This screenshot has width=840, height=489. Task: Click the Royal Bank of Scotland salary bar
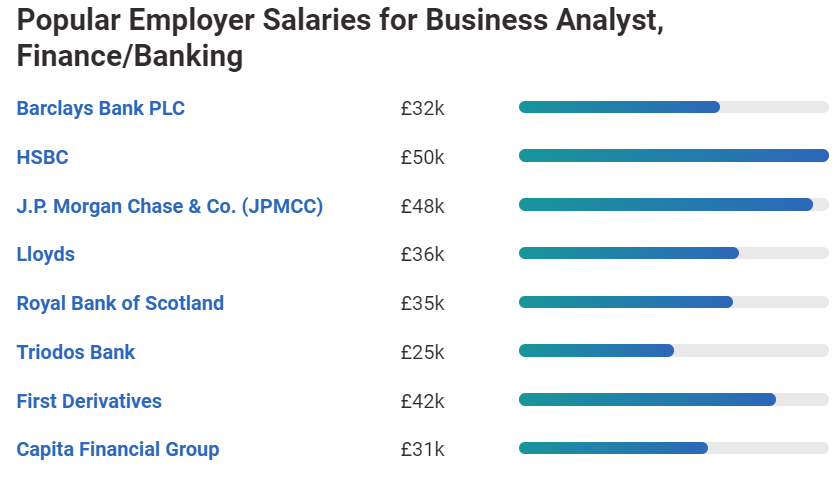[673, 302]
